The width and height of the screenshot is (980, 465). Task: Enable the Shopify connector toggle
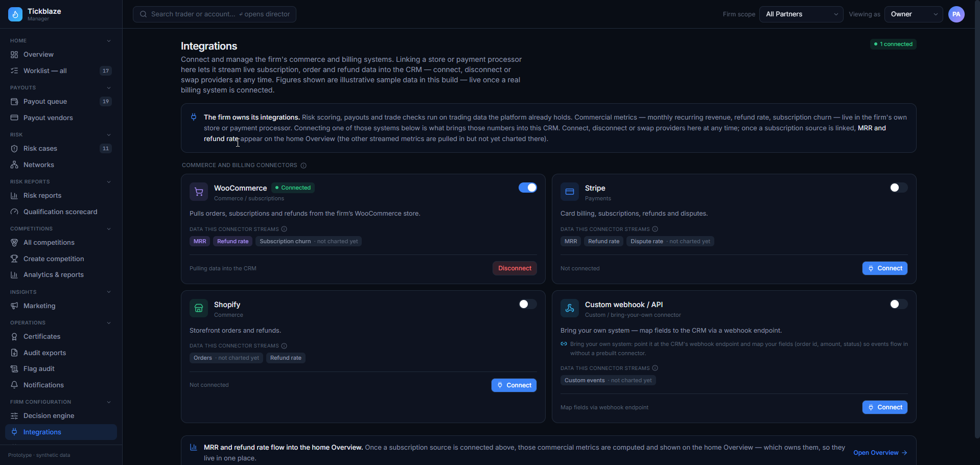coord(528,304)
